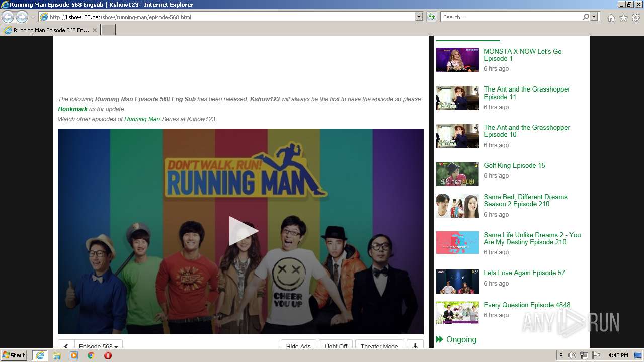Launch Chrome from the taskbar
The image size is (644, 362).
91,355
